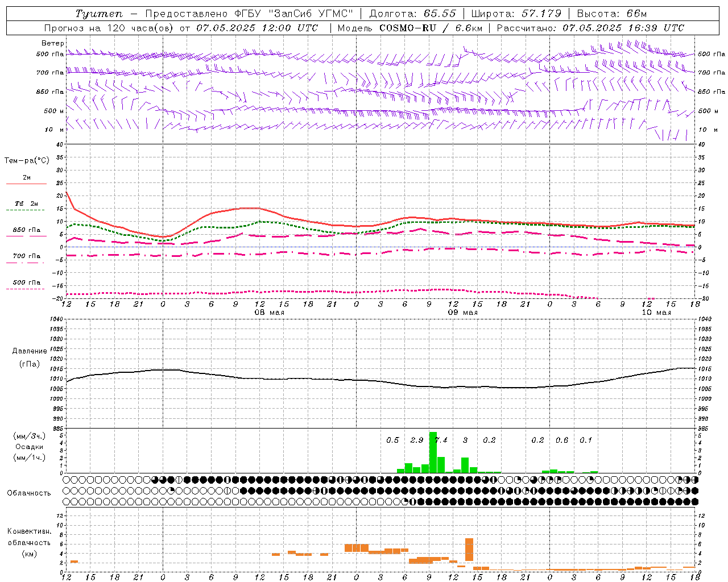Select the Осадки precipitation label
The width and height of the screenshot is (728, 582).
pos(29,447)
